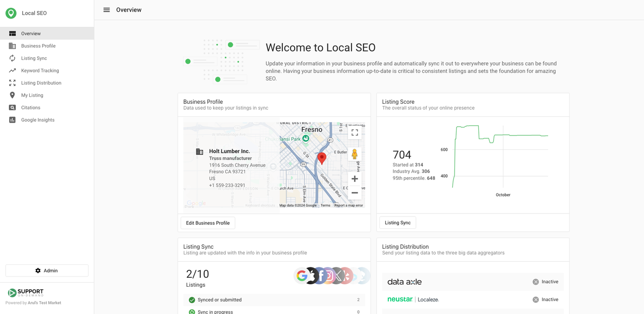The width and height of the screenshot is (644, 314).
Task: Click the Street View pegman icon
Action: click(x=355, y=154)
